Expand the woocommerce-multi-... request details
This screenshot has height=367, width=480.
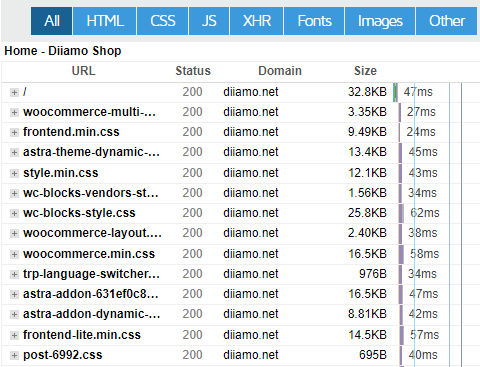click(14, 112)
